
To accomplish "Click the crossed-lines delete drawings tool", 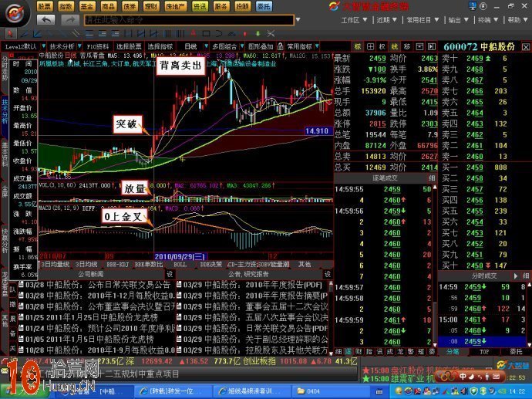I will (x=271, y=34).
